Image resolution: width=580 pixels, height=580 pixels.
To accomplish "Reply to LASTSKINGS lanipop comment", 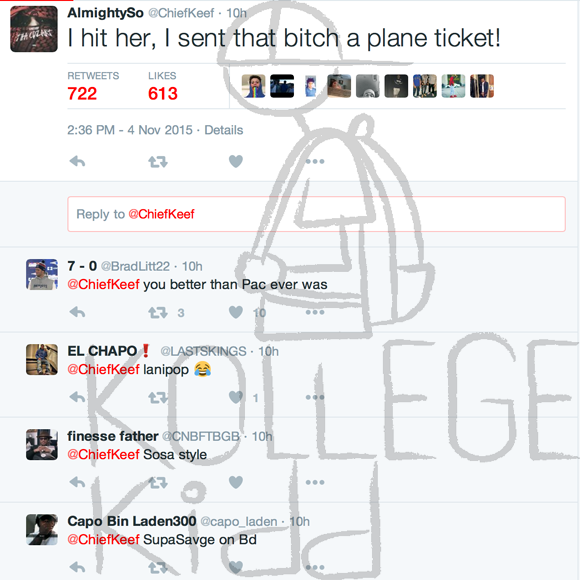I will tap(77, 397).
